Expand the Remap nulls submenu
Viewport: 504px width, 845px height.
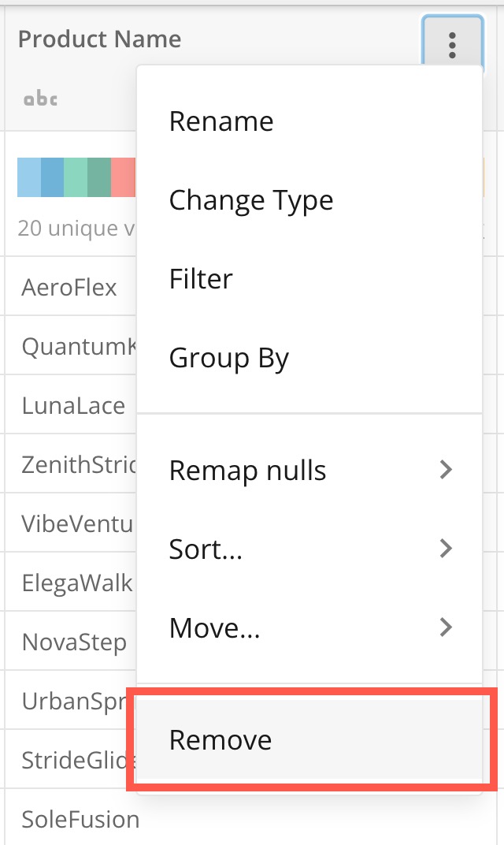point(446,471)
